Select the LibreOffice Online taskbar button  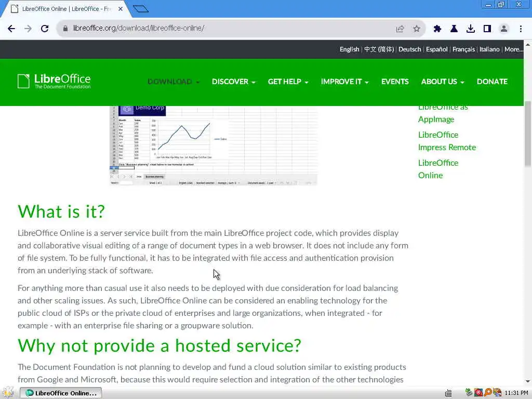pos(61,393)
